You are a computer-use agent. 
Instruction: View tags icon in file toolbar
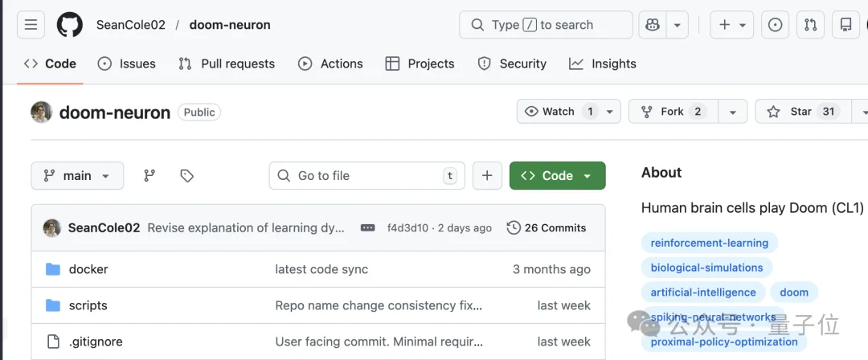[x=187, y=176]
